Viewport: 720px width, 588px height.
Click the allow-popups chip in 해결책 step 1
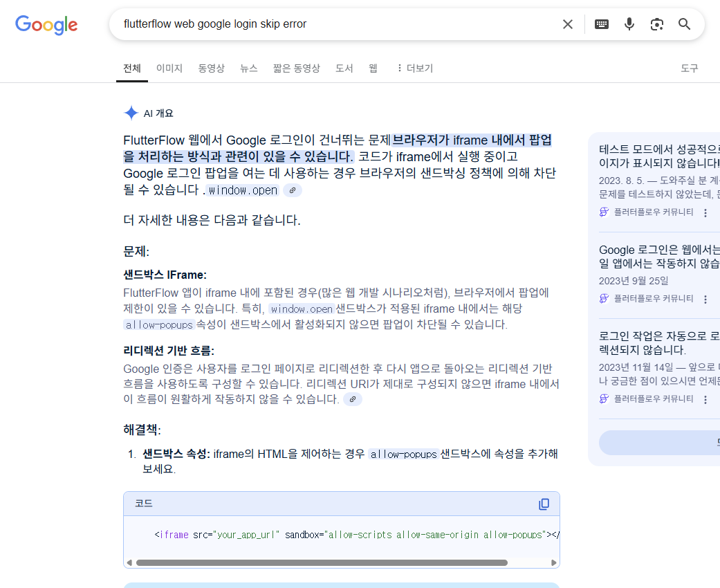(x=404, y=454)
